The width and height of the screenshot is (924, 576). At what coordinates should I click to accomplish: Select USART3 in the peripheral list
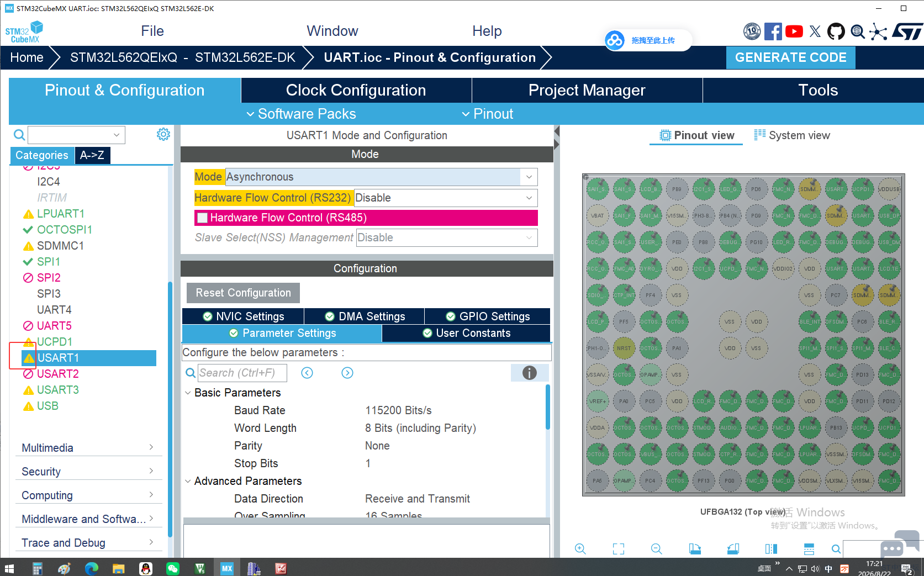[x=57, y=390]
